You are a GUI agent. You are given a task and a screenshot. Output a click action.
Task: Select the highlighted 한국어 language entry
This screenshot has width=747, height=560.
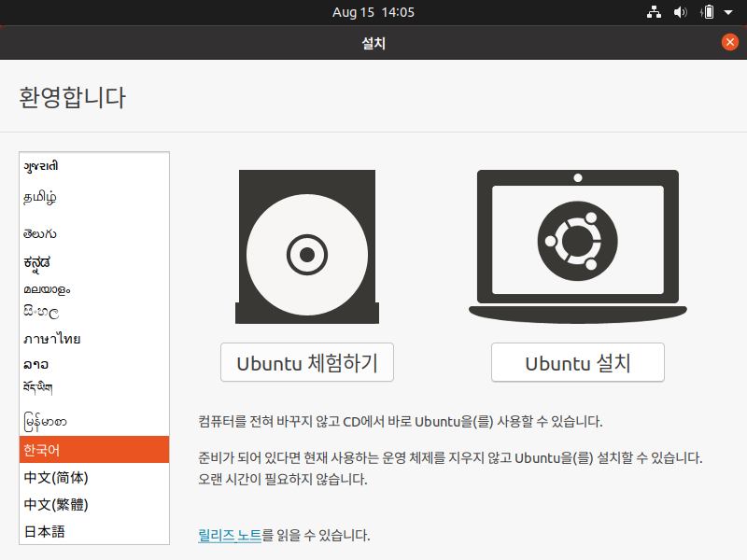pos(94,450)
